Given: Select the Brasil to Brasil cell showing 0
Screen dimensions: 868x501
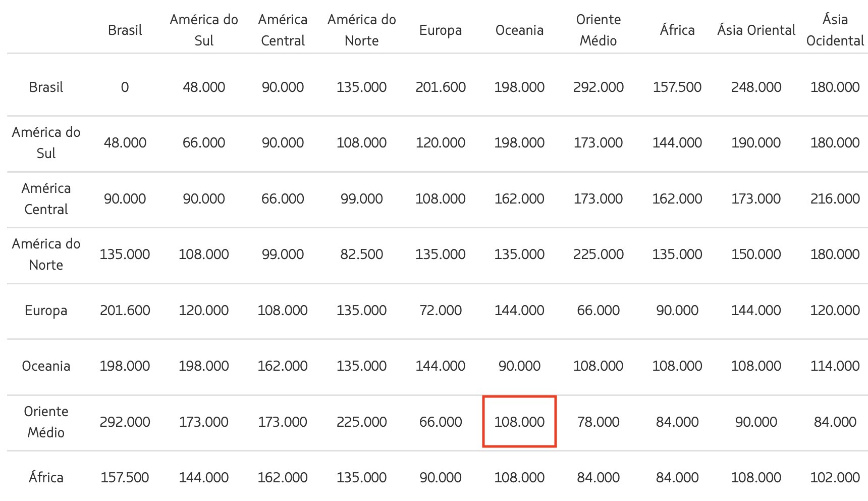Looking at the screenshot, I should (125, 87).
